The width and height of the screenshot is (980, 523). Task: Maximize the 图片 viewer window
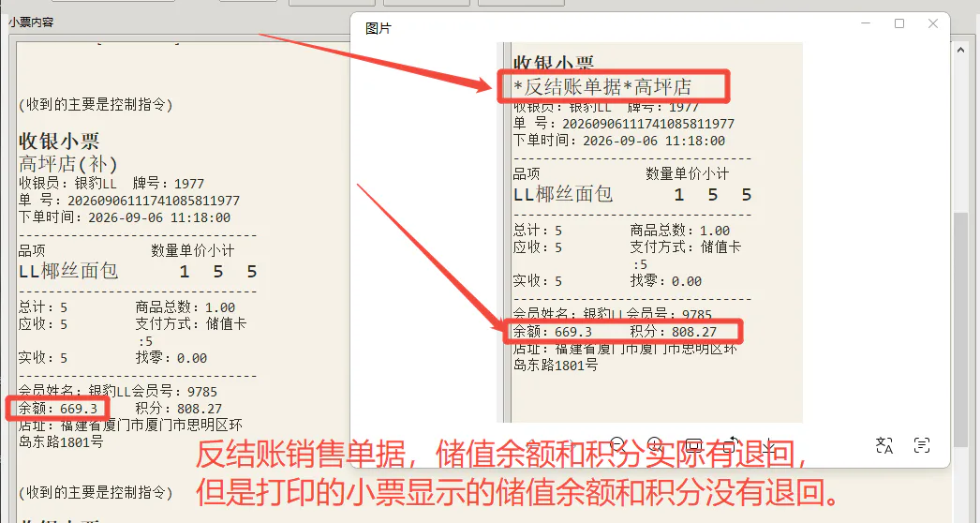(x=899, y=23)
